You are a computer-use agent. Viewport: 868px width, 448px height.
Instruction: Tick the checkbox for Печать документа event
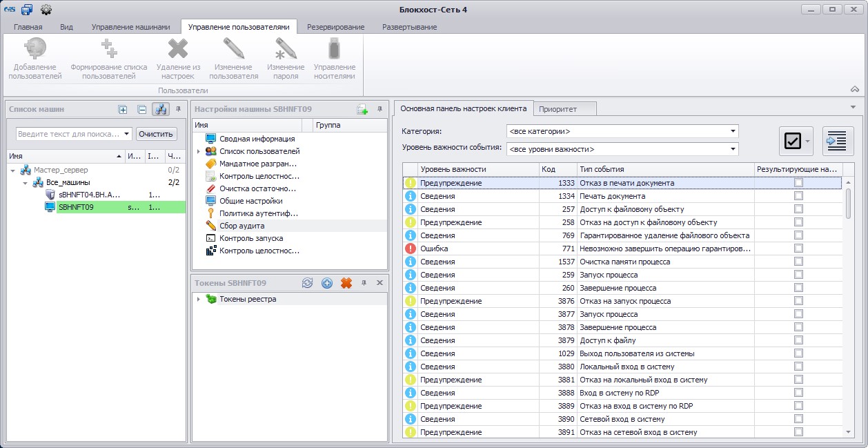click(798, 196)
